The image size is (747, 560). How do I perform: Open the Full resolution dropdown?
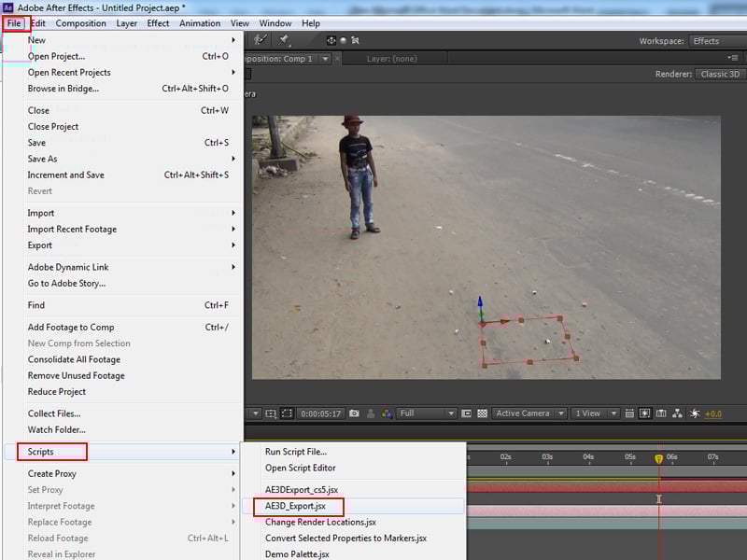(426, 413)
